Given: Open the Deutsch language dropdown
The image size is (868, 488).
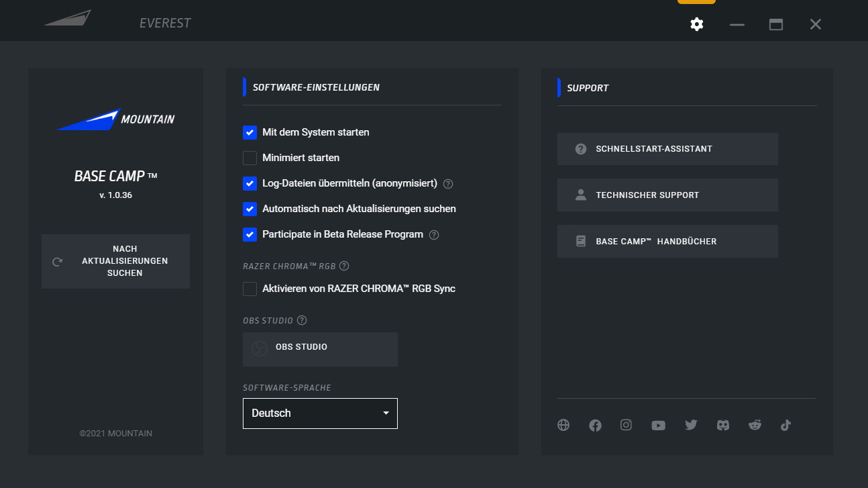Looking at the screenshot, I should tap(320, 413).
